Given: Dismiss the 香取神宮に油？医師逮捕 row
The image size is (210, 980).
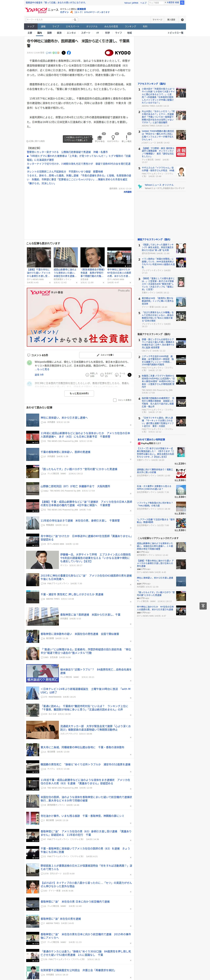Looking at the screenshot, I should pos(131,624).
